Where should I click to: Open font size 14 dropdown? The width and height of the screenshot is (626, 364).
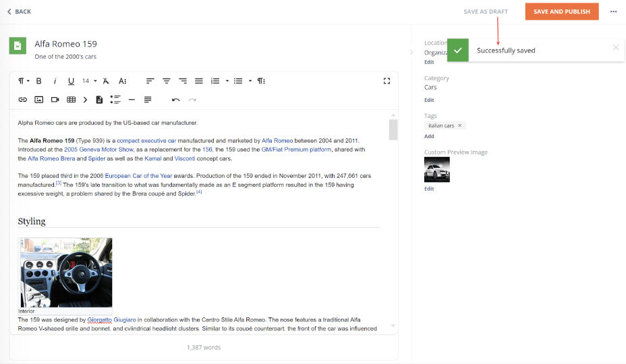point(90,81)
